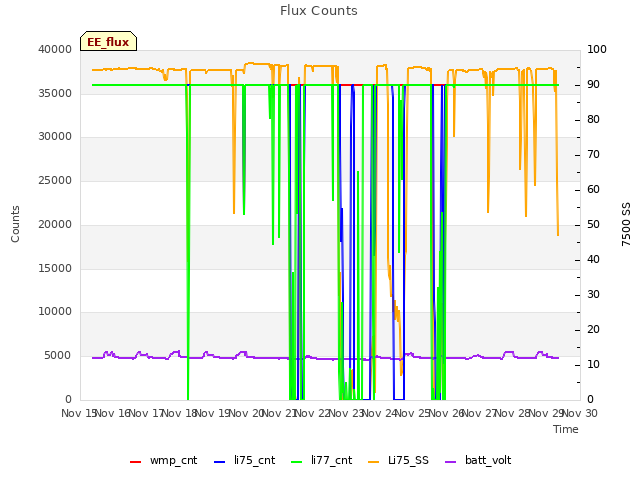Click the Nov 22 date tick label
Viewport: 640px width, 480px height.
coord(313,413)
